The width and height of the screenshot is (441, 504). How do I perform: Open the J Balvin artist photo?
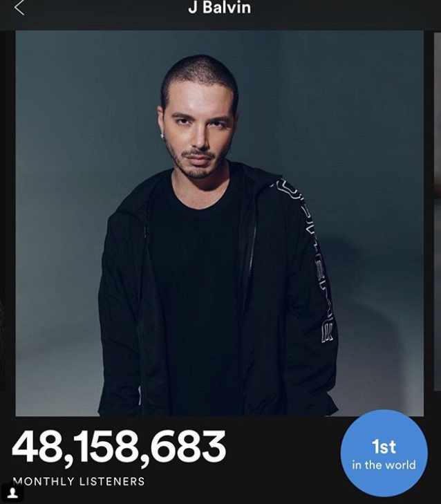coord(220,223)
